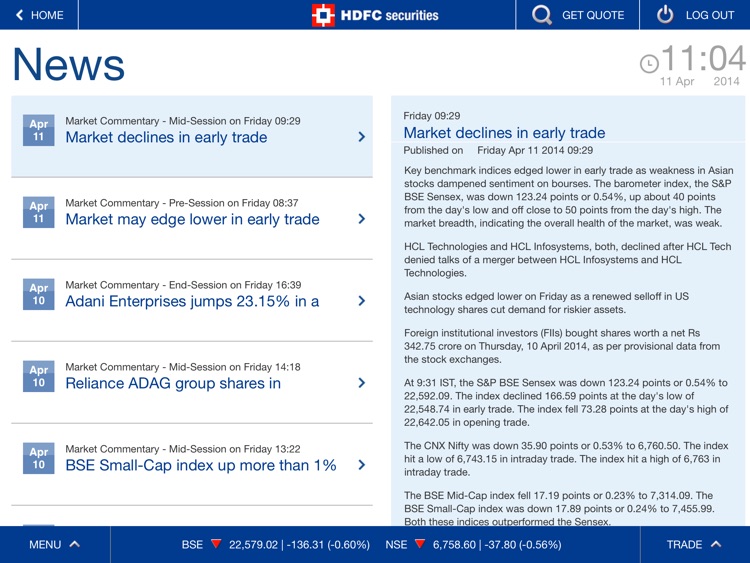Open headline BSE Small-Cap index up more than 1%
The height and width of the screenshot is (563, 750).
point(201,465)
